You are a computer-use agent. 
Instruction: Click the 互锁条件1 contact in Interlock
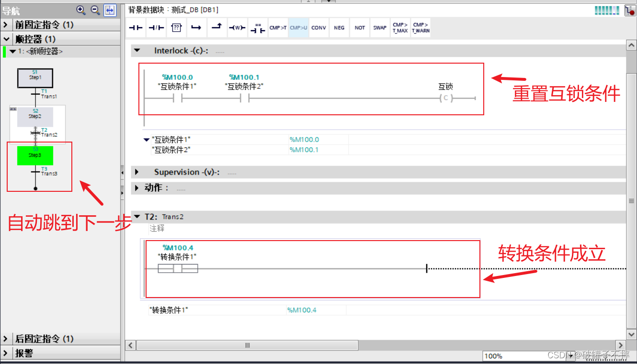(177, 99)
